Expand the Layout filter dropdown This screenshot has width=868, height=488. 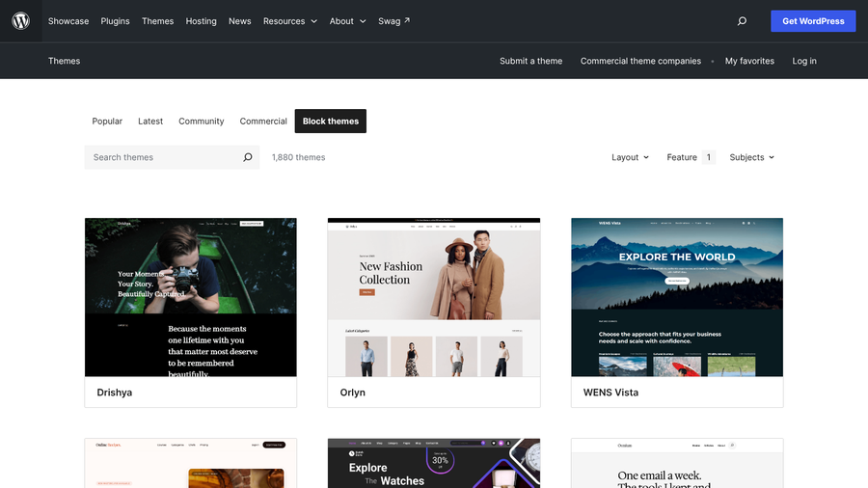[x=630, y=157]
